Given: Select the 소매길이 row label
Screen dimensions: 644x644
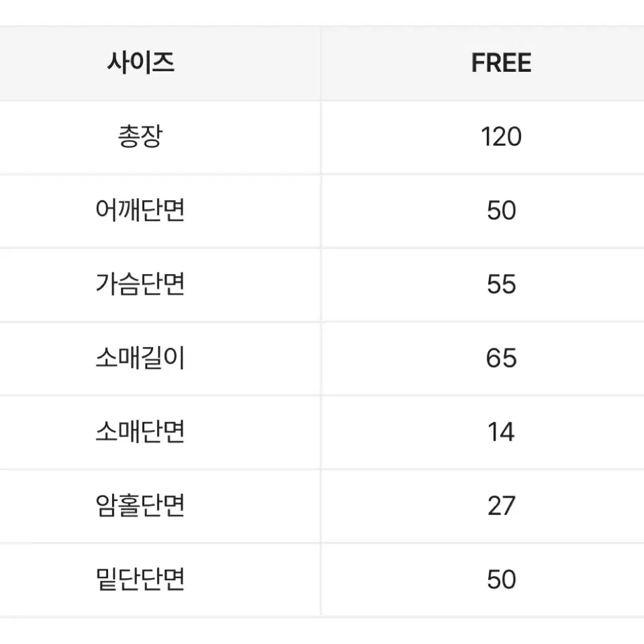Looking at the screenshot, I should tap(140, 358).
